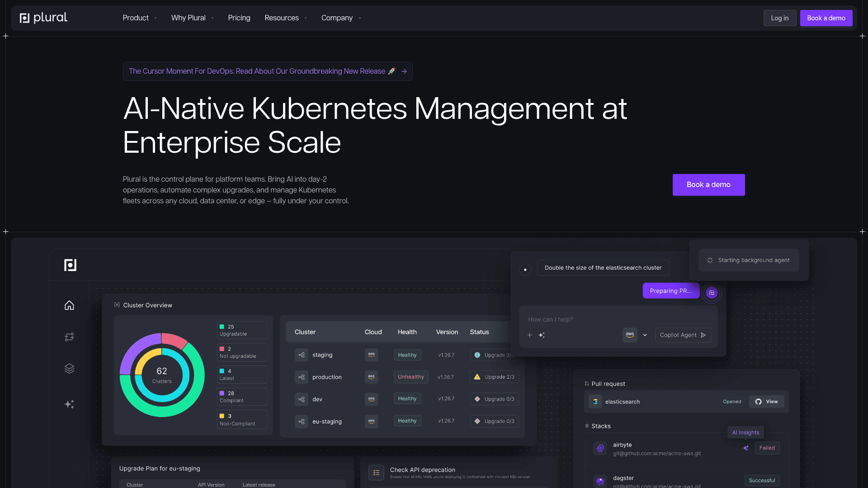Viewport: 868px width, 488px height.
Task: Open the Pipelines icon in the sidebar
Action: [69, 337]
